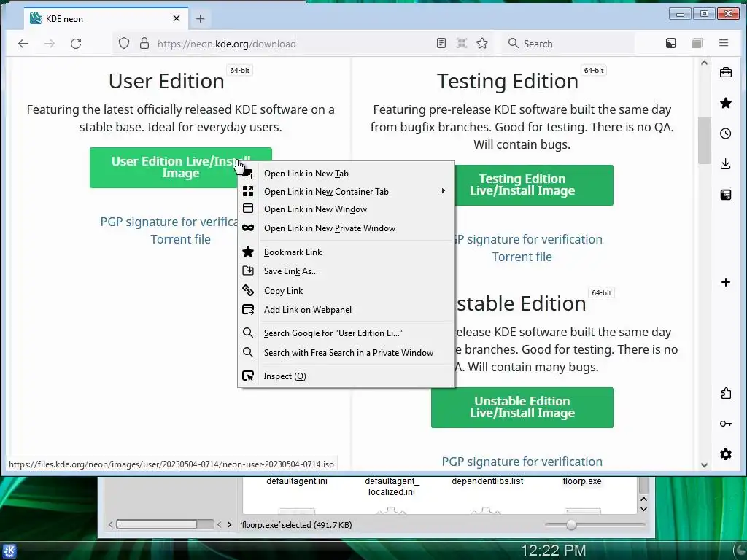The height and width of the screenshot is (560, 747).
Task: Click the address bar URL field
Action: (274, 44)
